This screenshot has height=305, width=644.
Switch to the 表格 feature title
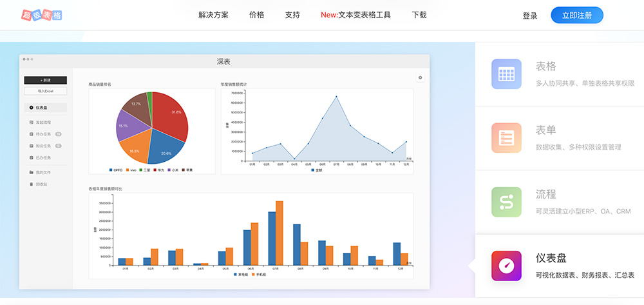click(546, 66)
